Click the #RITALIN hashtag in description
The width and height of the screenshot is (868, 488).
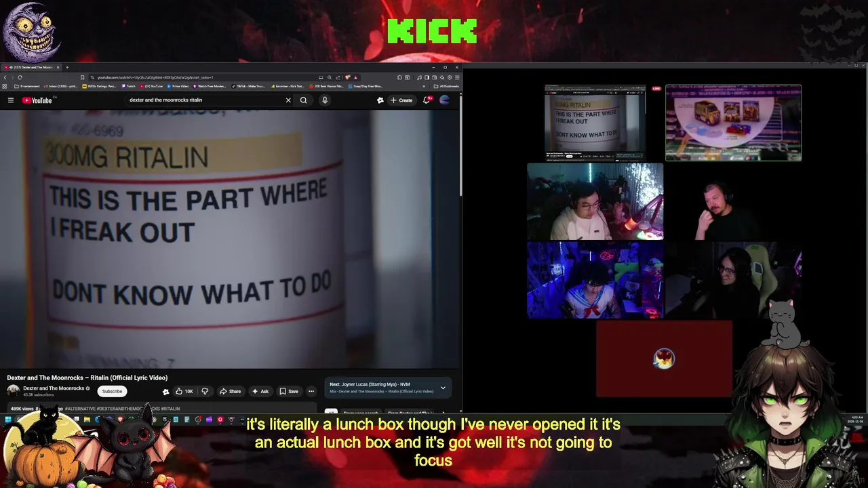pyautogui.click(x=170, y=409)
